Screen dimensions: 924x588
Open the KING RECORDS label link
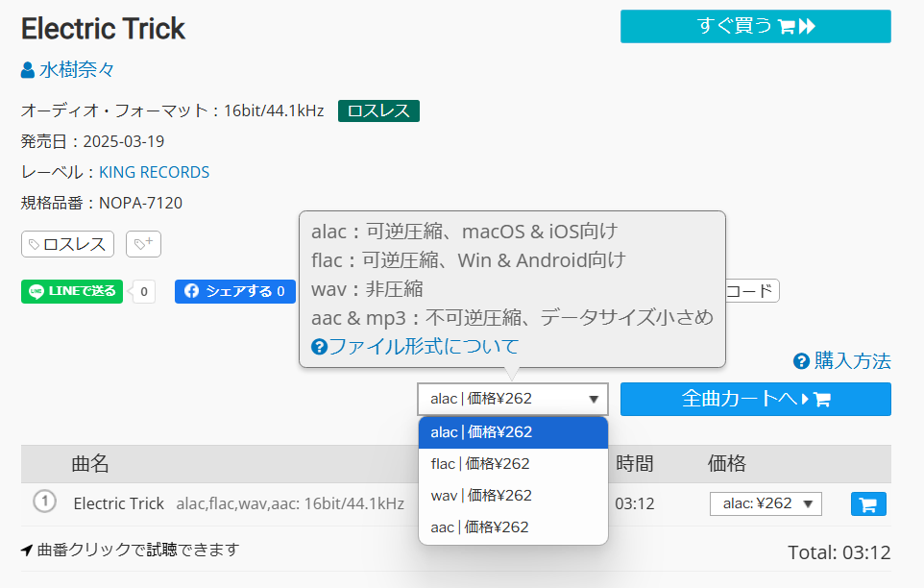[154, 172]
